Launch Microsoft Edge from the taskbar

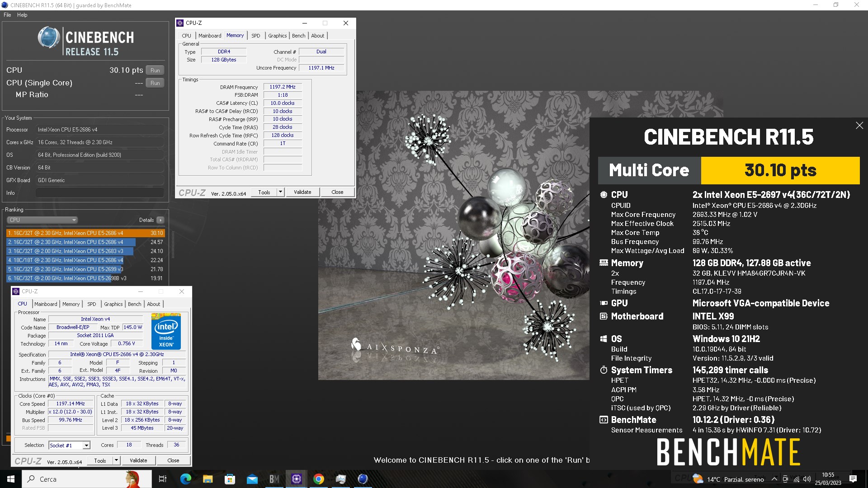tap(185, 479)
